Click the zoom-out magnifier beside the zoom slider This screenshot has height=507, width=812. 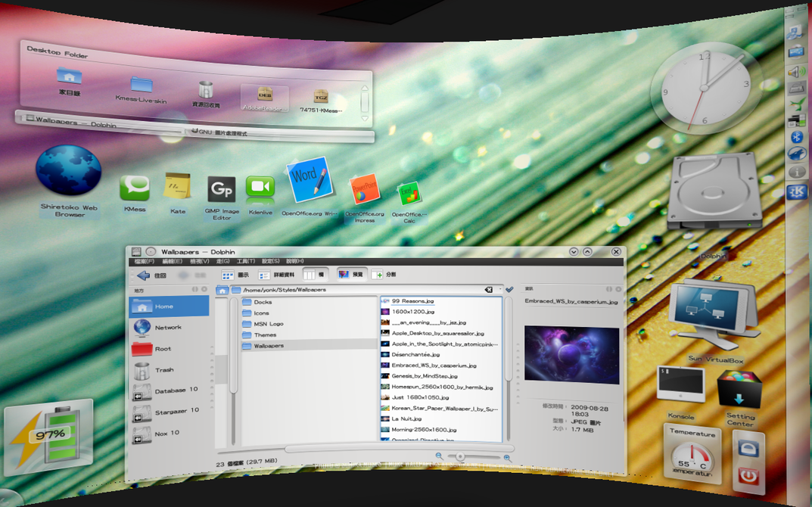point(439,456)
